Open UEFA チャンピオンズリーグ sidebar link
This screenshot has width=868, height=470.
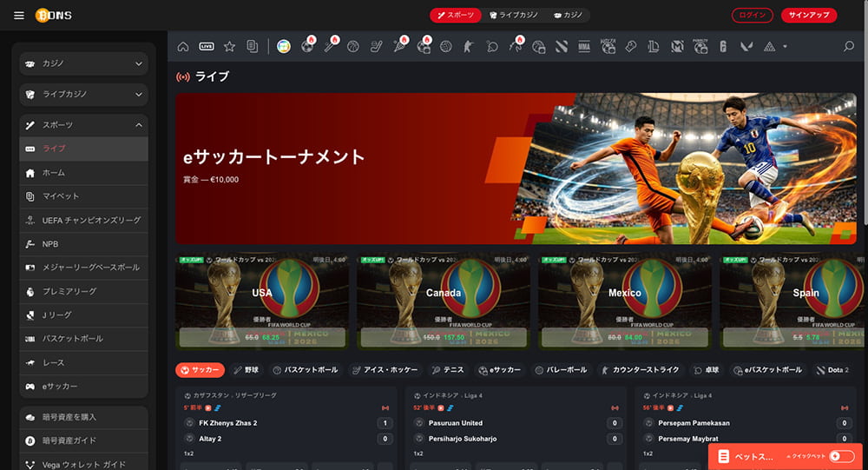83,220
